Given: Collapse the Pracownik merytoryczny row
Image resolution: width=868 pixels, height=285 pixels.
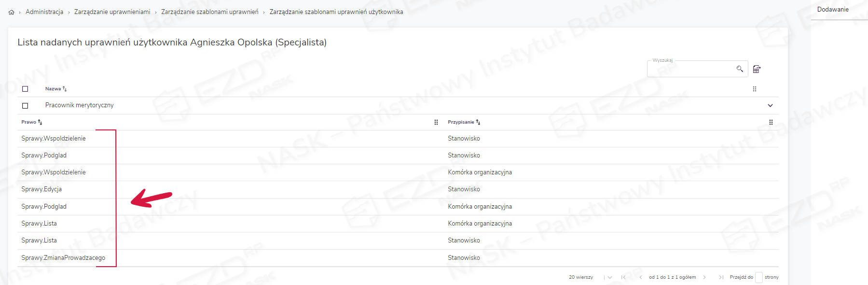Looking at the screenshot, I should pyautogui.click(x=770, y=105).
